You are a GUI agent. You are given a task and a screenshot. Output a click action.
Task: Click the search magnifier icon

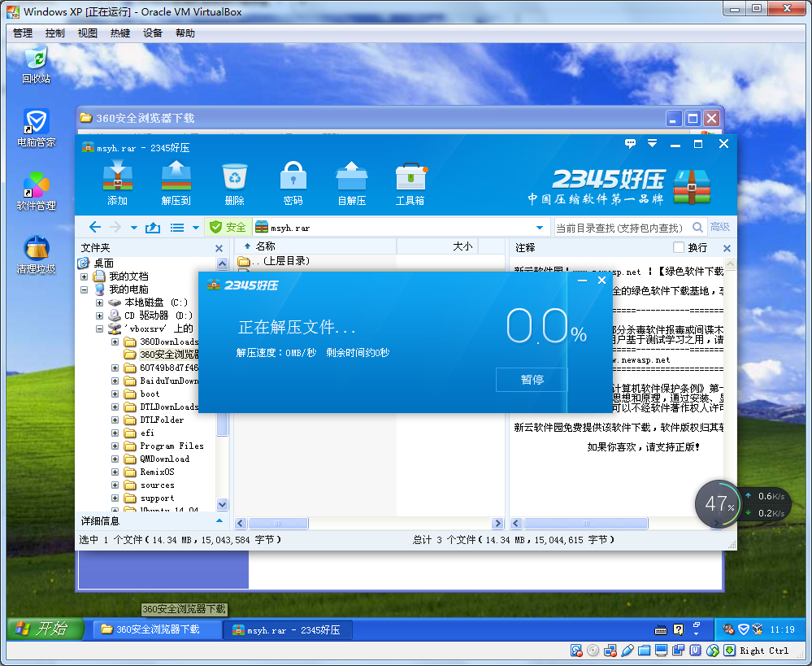[697, 227]
